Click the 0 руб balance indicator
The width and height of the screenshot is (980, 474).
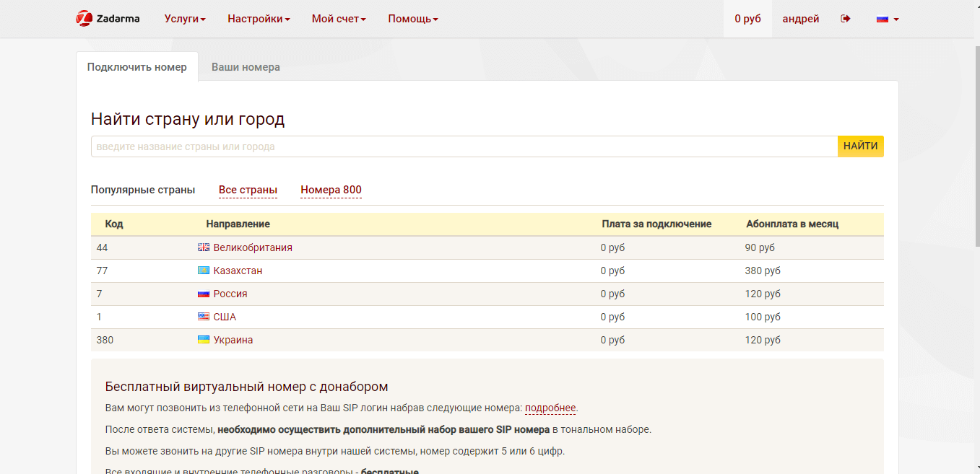[747, 19]
